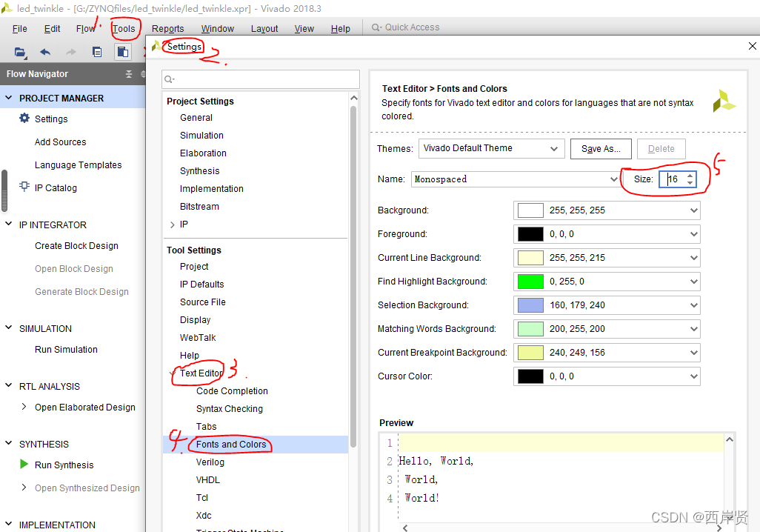
Task: Click the font Size input field
Action: (673, 179)
